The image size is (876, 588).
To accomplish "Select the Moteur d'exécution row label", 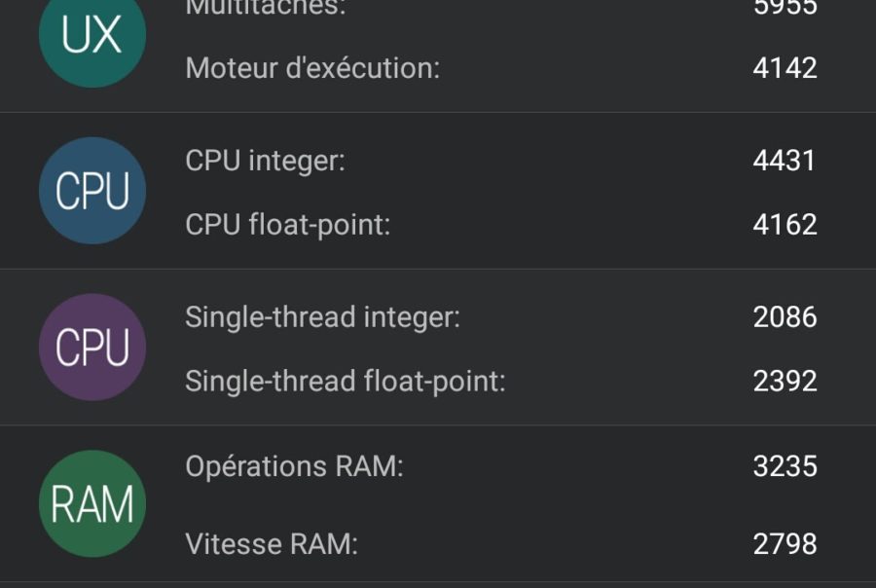I will (x=312, y=68).
